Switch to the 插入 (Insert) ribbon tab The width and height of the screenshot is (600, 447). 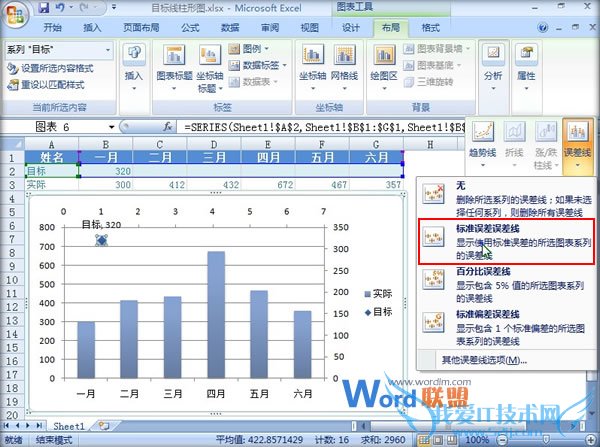[92, 28]
